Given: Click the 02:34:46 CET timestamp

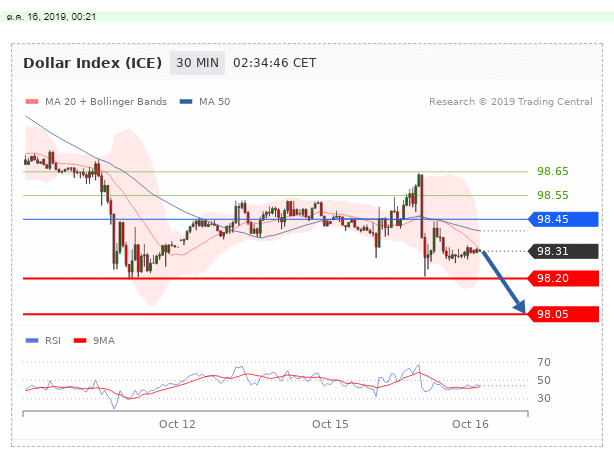Looking at the screenshot, I should click(x=274, y=63).
